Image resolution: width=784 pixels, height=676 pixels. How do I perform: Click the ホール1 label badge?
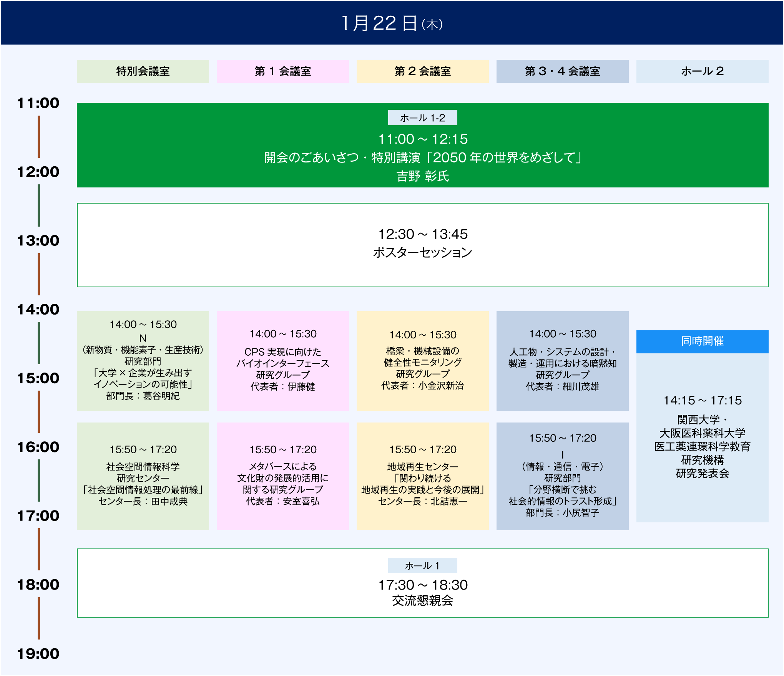point(422,565)
